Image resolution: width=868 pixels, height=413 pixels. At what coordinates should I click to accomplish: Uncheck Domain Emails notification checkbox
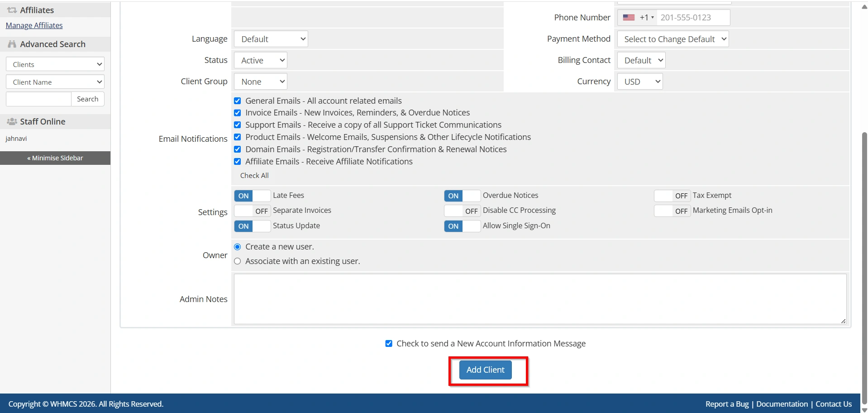pyautogui.click(x=237, y=149)
